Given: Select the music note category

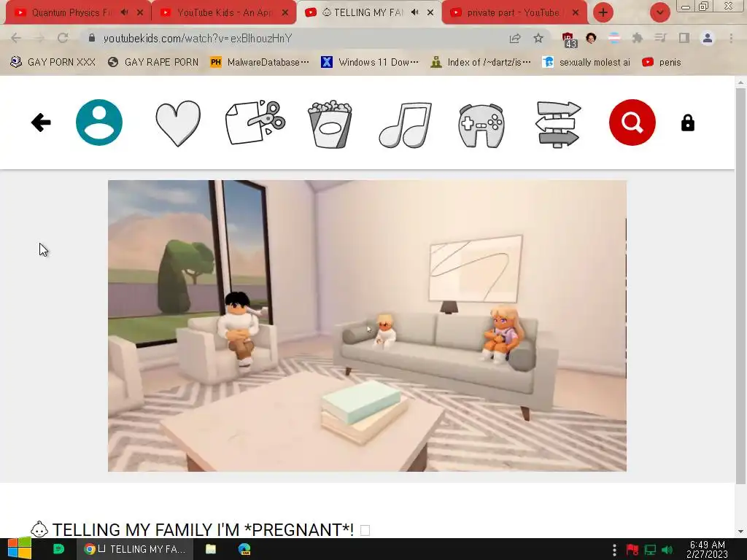Looking at the screenshot, I should coord(406,125).
